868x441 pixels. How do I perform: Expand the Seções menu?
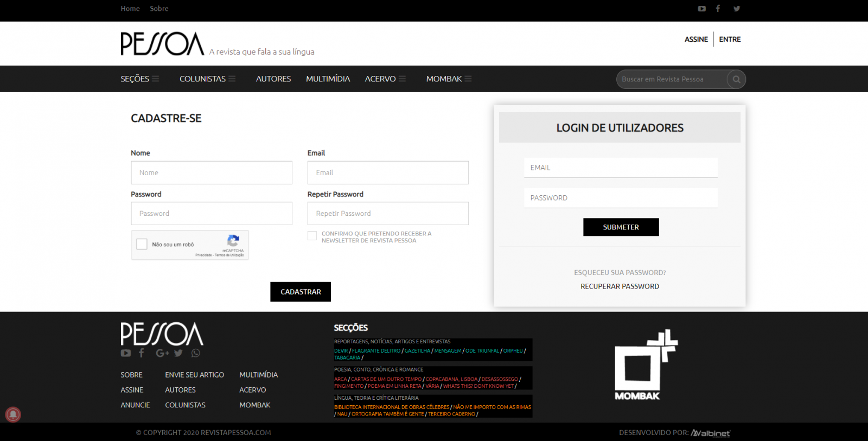tap(139, 79)
